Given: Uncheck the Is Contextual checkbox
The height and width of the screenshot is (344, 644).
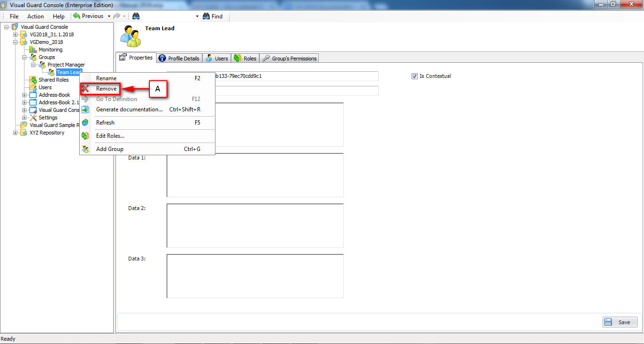Looking at the screenshot, I should [414, 76].
